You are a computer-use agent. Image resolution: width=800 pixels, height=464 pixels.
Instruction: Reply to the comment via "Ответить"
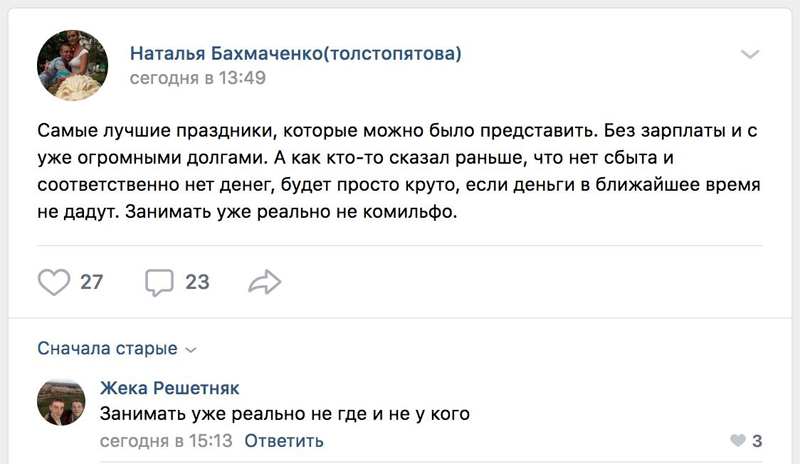click(x=284, y=440)
